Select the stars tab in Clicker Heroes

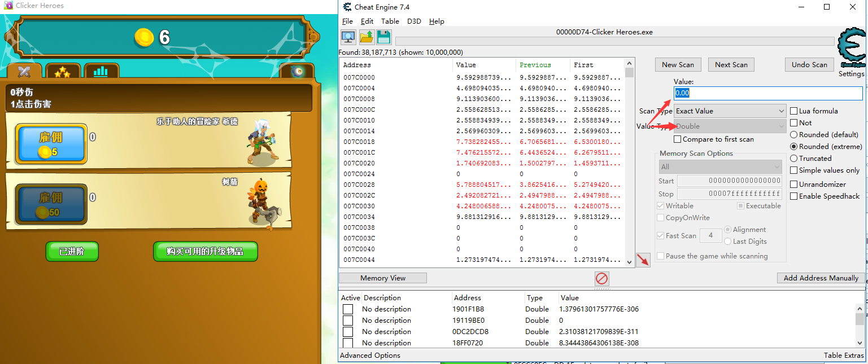pyautogui.click(x=63, y=72)
